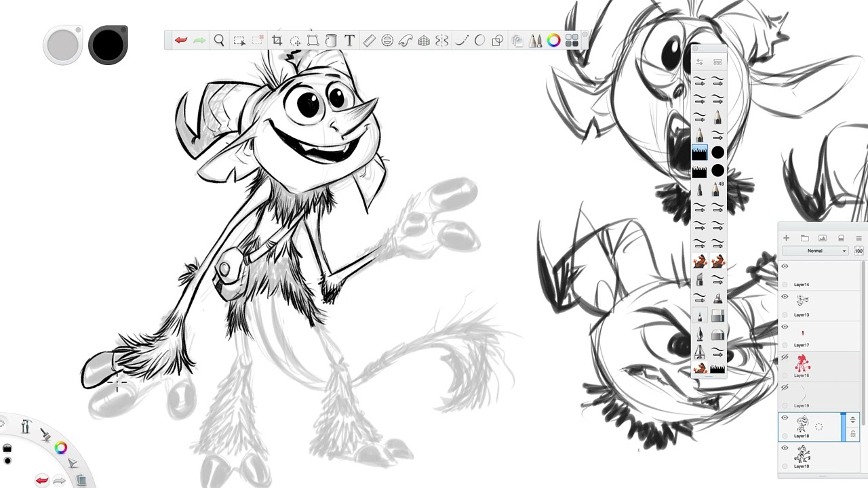Hide Layer18 with its eye icon
The width and height of the screenshot is (868, 488).
click(x=785, y=418)
